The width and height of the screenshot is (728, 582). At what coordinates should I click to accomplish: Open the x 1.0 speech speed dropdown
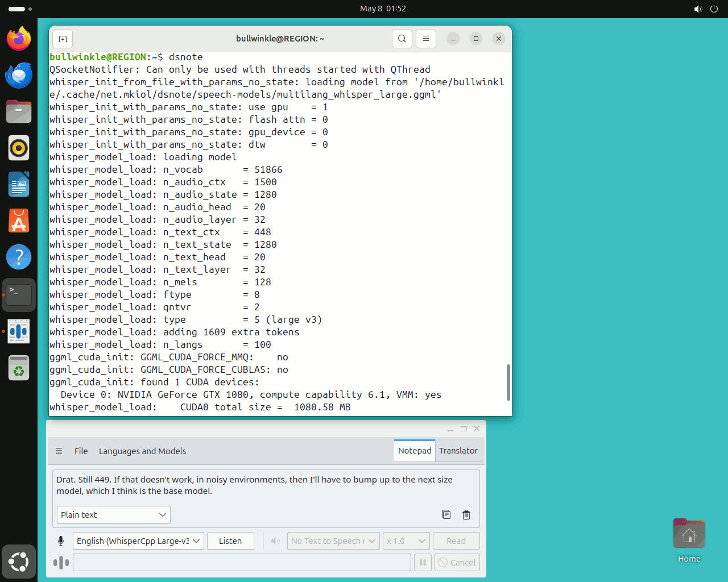pos(406,541)
